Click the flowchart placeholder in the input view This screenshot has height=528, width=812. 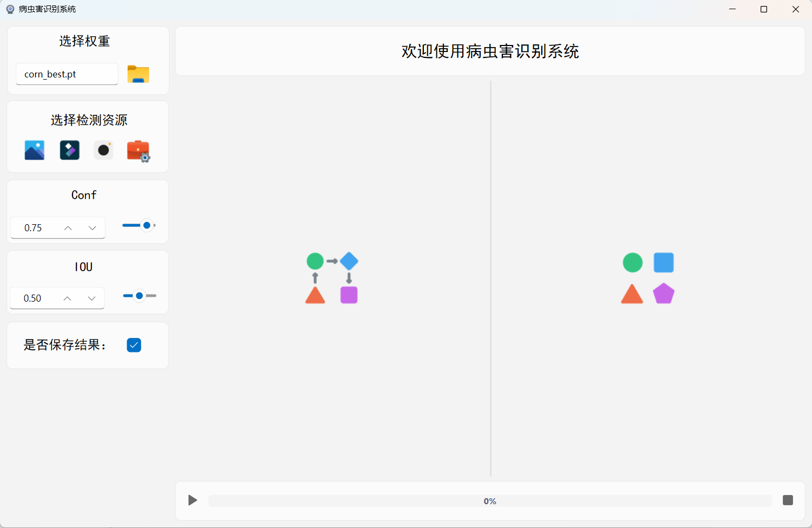[x=332, y=278]
